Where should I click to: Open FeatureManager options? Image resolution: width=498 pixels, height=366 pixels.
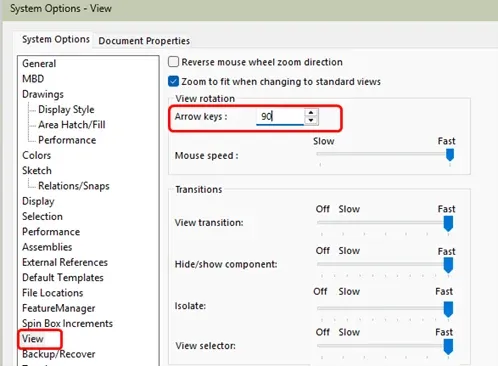coord(58,308)
